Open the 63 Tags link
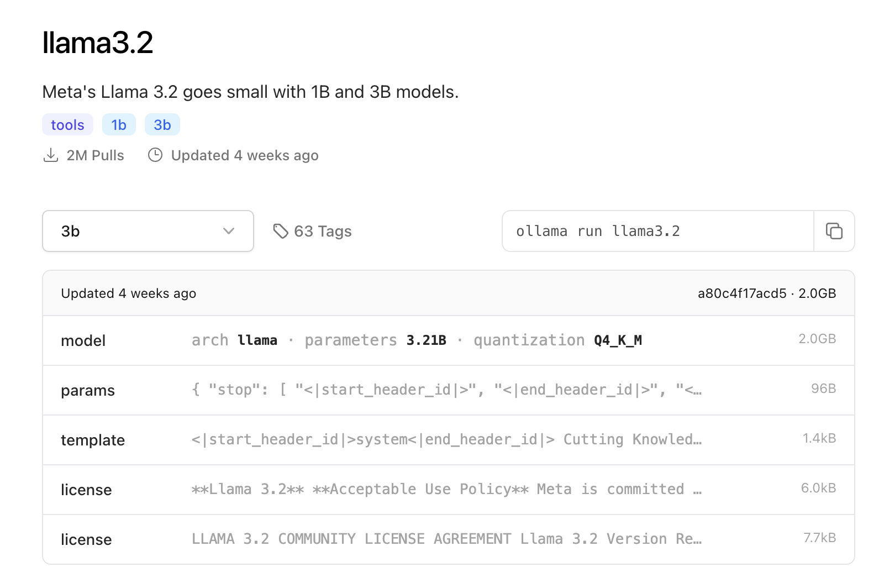The image size is (884, 588). [x=323, y=231]
